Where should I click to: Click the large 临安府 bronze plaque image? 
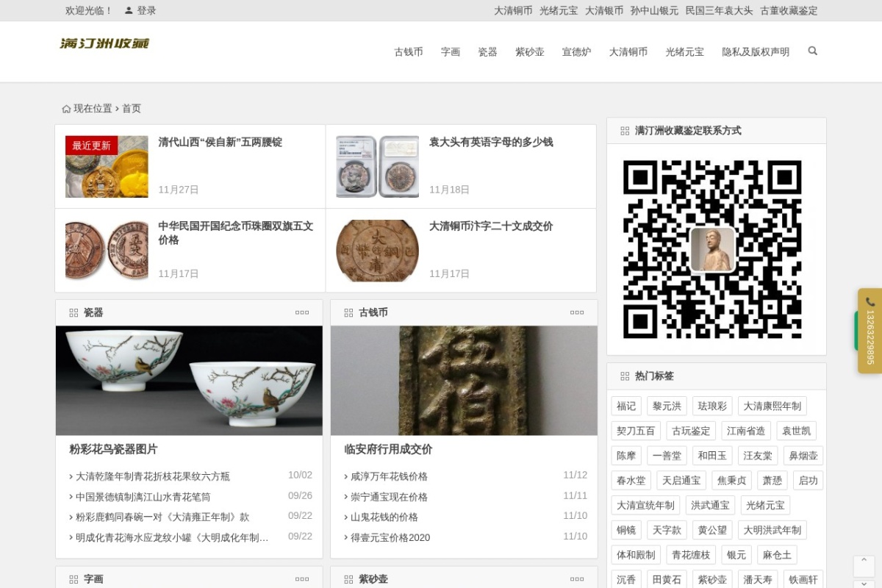[x=464, y=381]
